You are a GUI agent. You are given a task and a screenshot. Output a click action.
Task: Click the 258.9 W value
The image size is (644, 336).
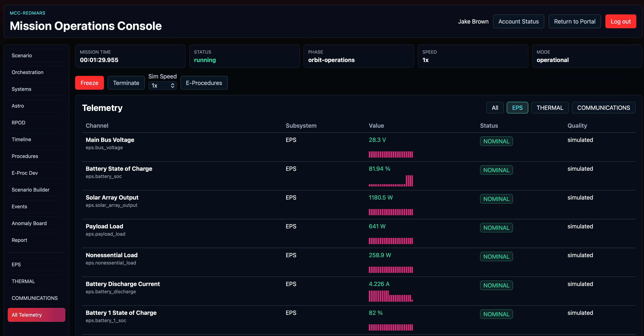[380, 255]
